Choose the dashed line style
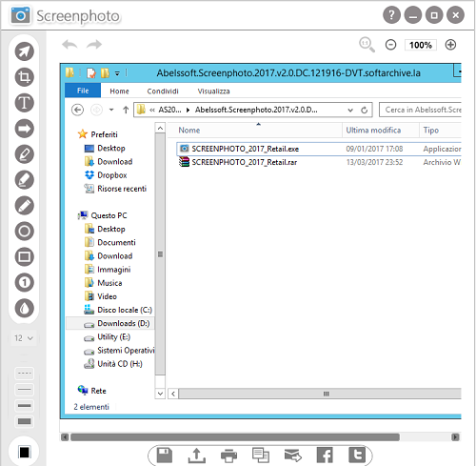Viewport: 476px width, 466px height. [x=25, y=374]
